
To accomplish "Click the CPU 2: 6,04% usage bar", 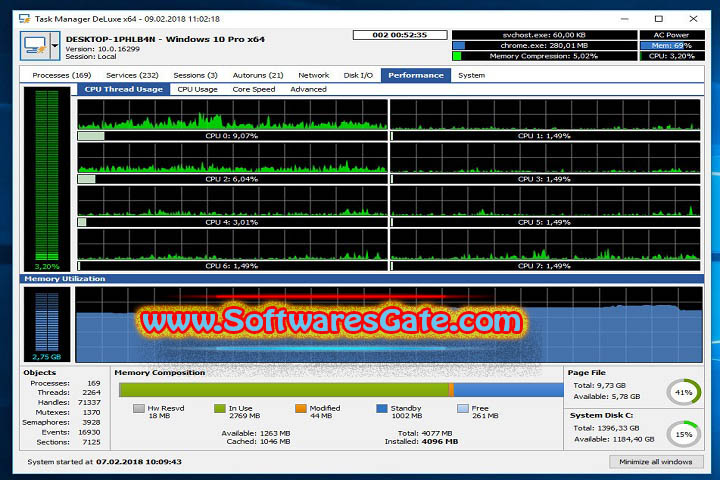I will coord(232,179).
